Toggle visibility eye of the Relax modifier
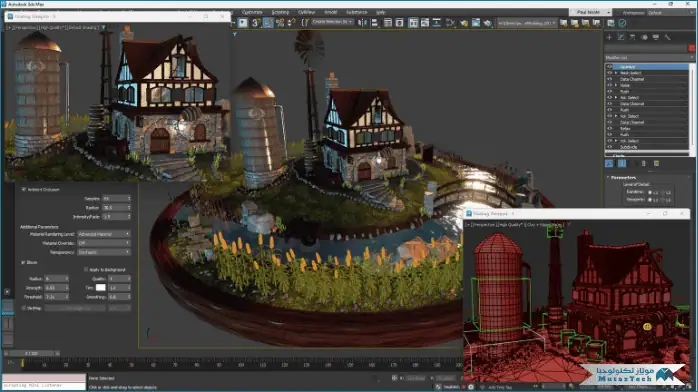 pos(609,128)
